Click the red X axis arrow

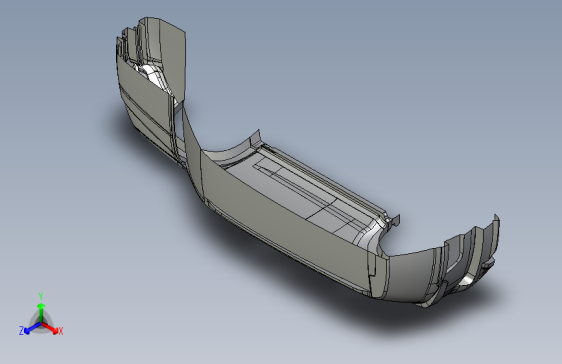[x=49, y=327]
